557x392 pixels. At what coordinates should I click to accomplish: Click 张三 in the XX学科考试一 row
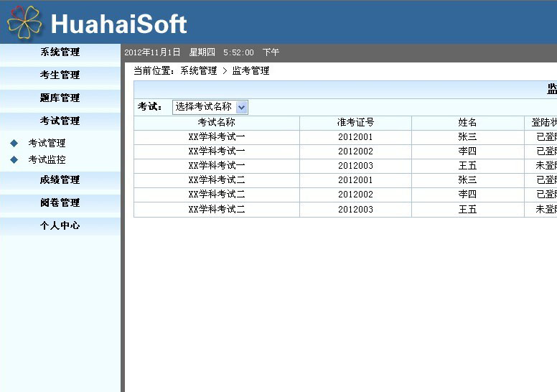coord(467,137)
